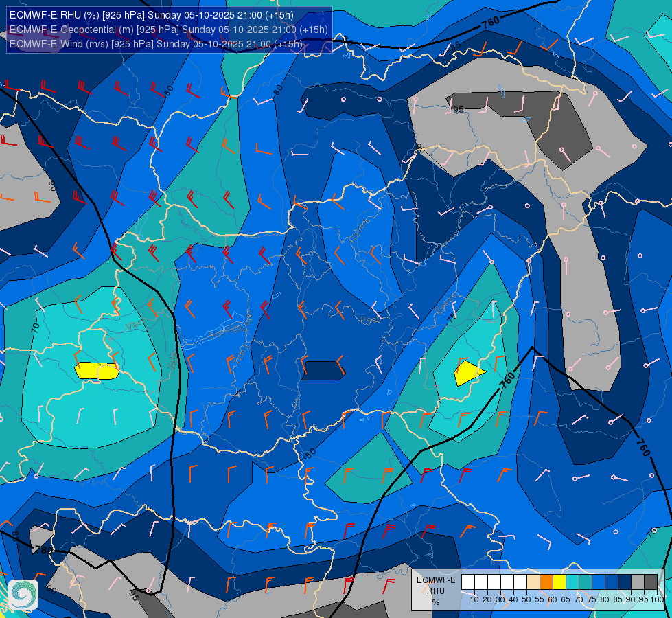This screenshot has height=618, width=672.
Task: Click the beige legend swatch between 50 and 55
Action: click(x=533, y=582)
